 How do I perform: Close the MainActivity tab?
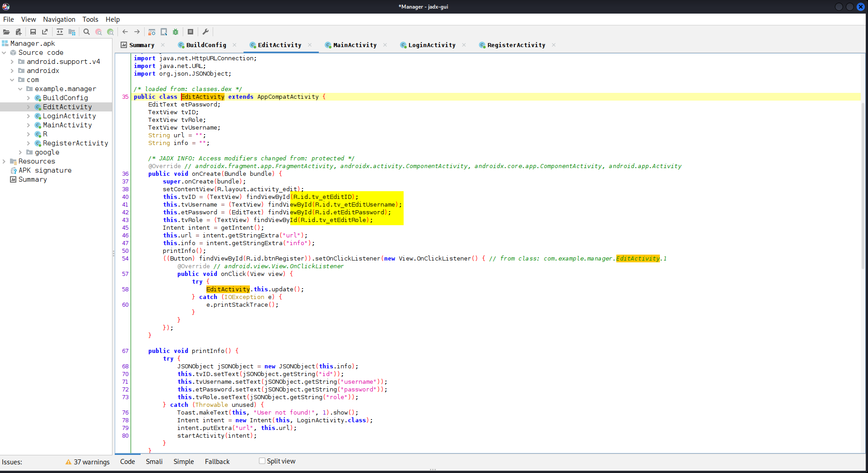pos(385,45)
